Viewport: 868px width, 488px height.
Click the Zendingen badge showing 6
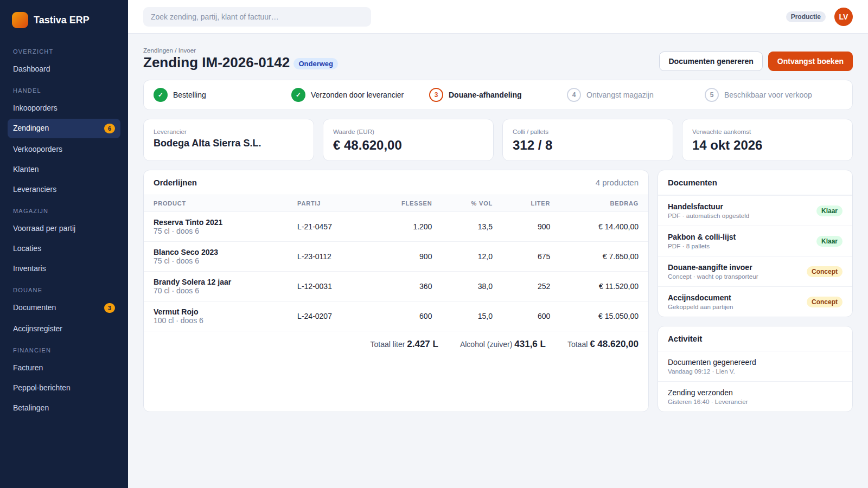[110, 129]
